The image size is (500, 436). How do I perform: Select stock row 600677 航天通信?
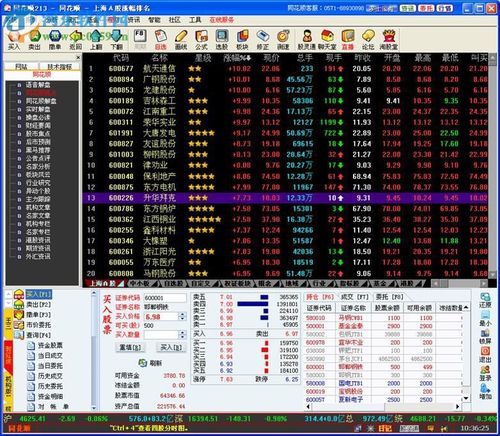coord(285,69)
